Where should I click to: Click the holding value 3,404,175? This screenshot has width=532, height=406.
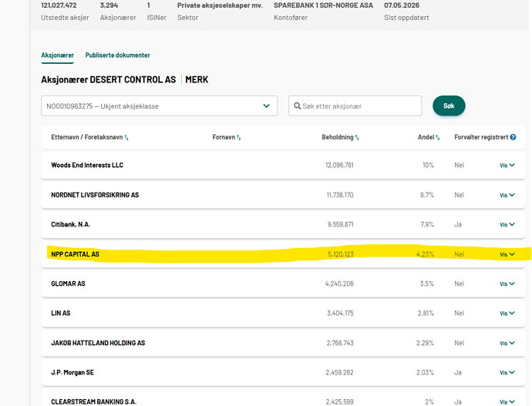[340, 314]
